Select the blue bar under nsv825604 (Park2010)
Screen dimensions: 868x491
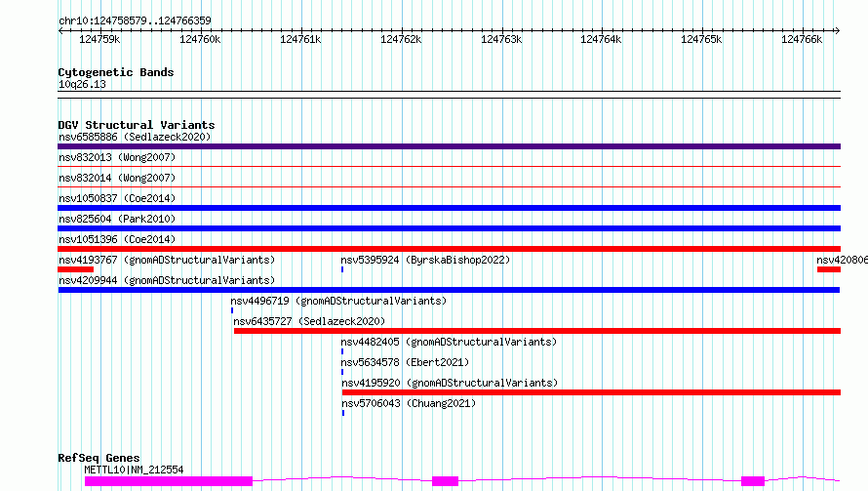449,228
